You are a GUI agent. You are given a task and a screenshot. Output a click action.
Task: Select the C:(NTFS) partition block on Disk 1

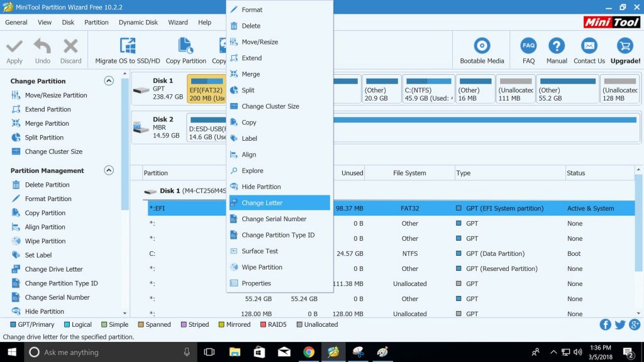coord(428,89)
